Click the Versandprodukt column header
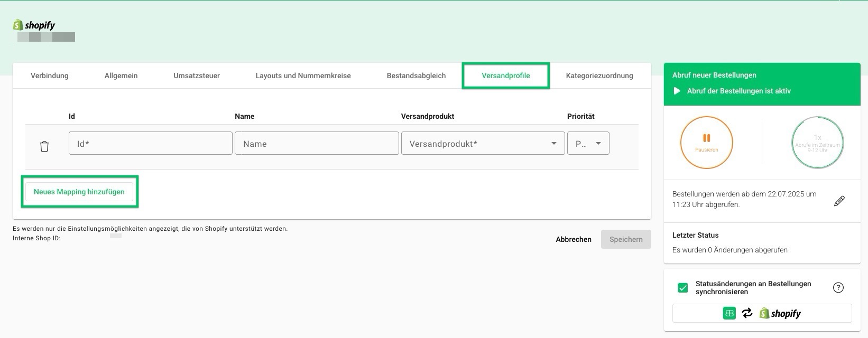The width and height of the screenshot is (868, 338). pos(428,116)
